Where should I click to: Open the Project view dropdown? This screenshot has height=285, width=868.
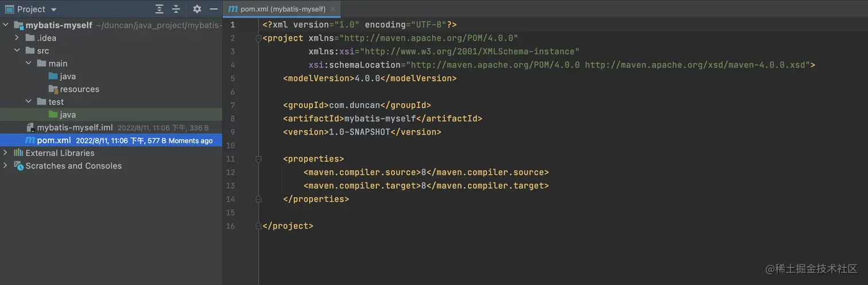click(53, 10)
